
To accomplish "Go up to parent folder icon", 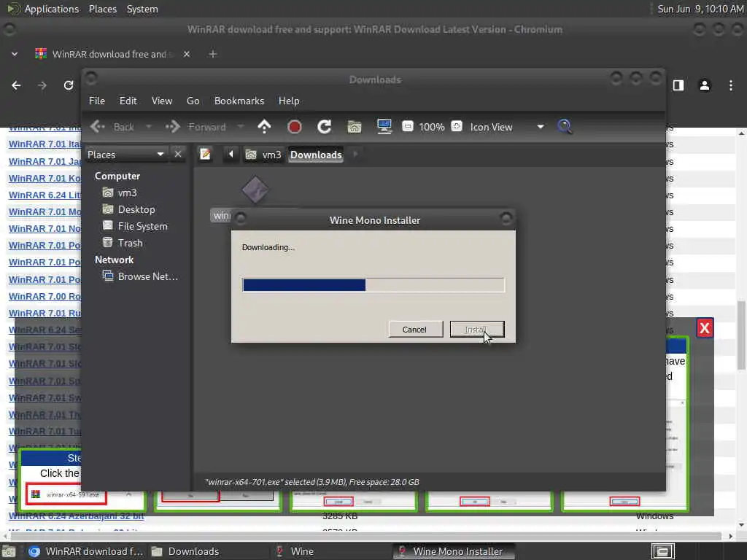I will 264,127.
